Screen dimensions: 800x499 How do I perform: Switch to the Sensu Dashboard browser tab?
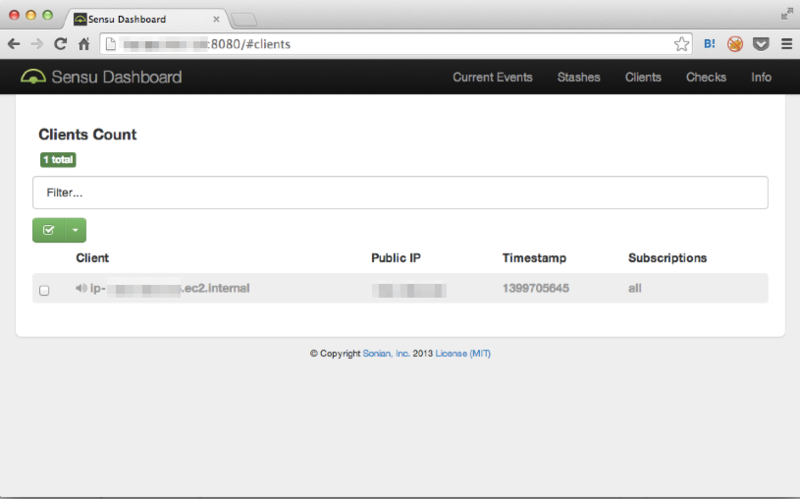[x=145, y=19]
